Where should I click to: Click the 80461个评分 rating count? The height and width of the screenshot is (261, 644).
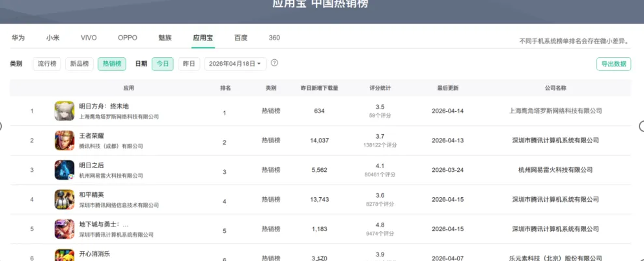click(x=380, y=175)
